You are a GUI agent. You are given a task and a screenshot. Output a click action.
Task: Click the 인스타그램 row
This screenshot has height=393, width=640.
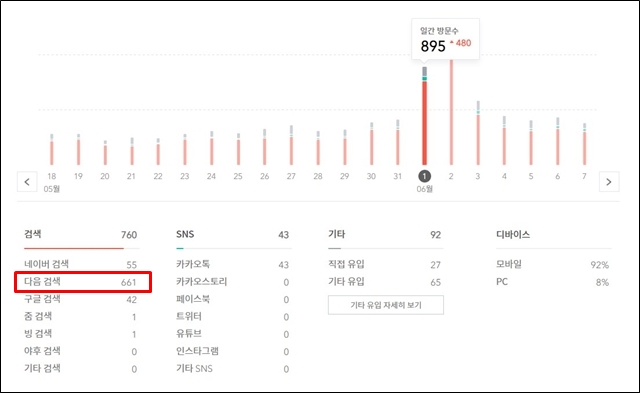233,351
